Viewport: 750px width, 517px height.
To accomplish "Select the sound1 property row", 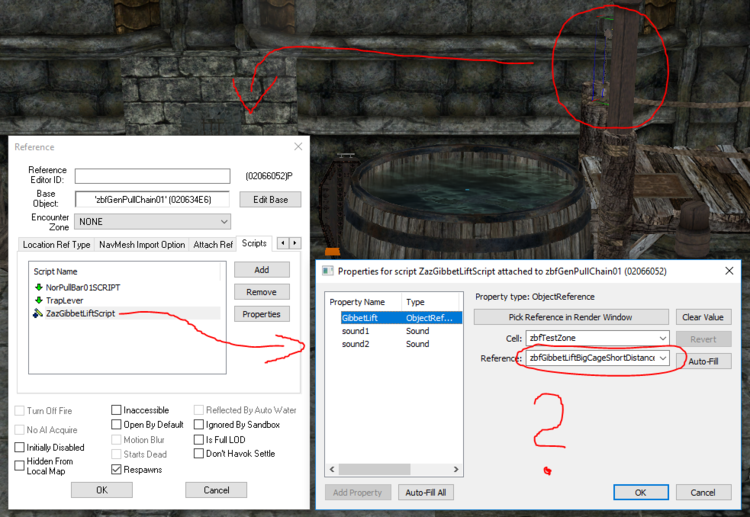I will (x=401, y=331).
